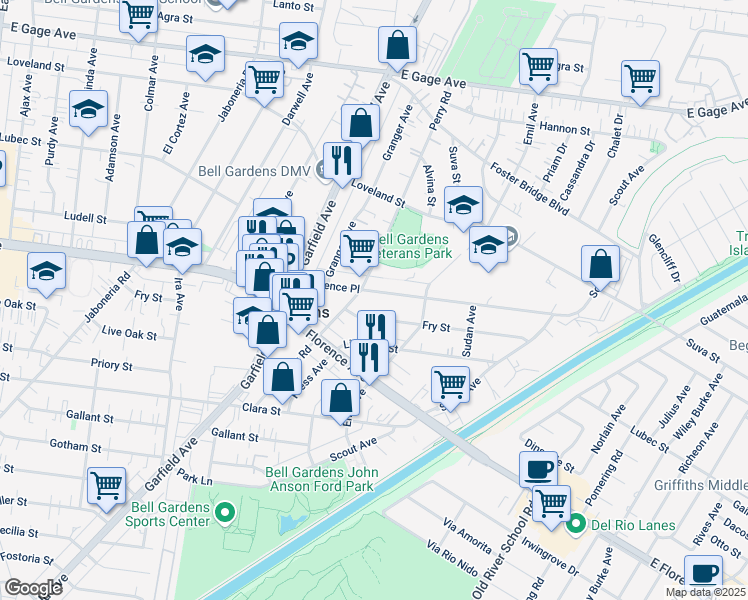Open the shopping bag marker right of Clara St
748x600 pixels.
pos(341,399)
